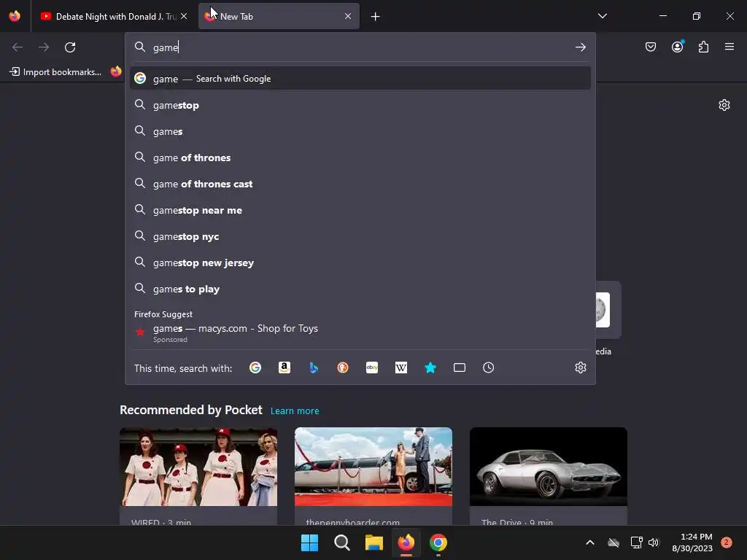The width and height of the screenshot is (747, 560).
Task: Open the volume control in system tray
Action: pos(654,542)
